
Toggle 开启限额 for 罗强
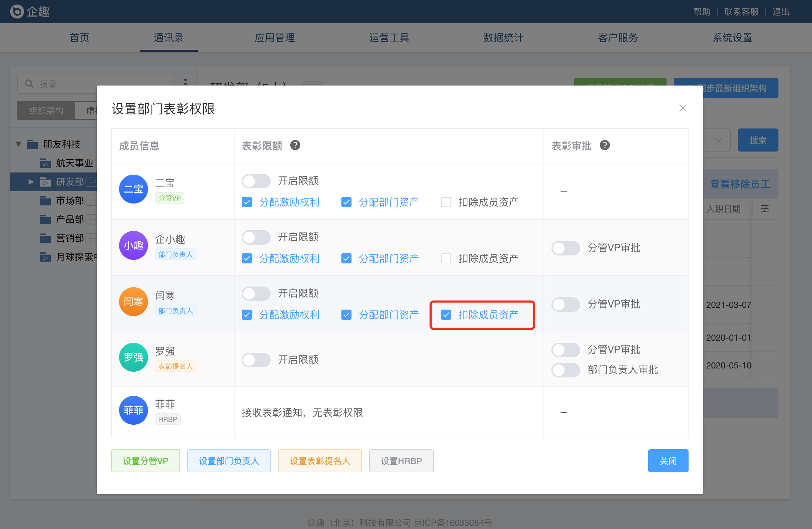click(x=256, y=360)
